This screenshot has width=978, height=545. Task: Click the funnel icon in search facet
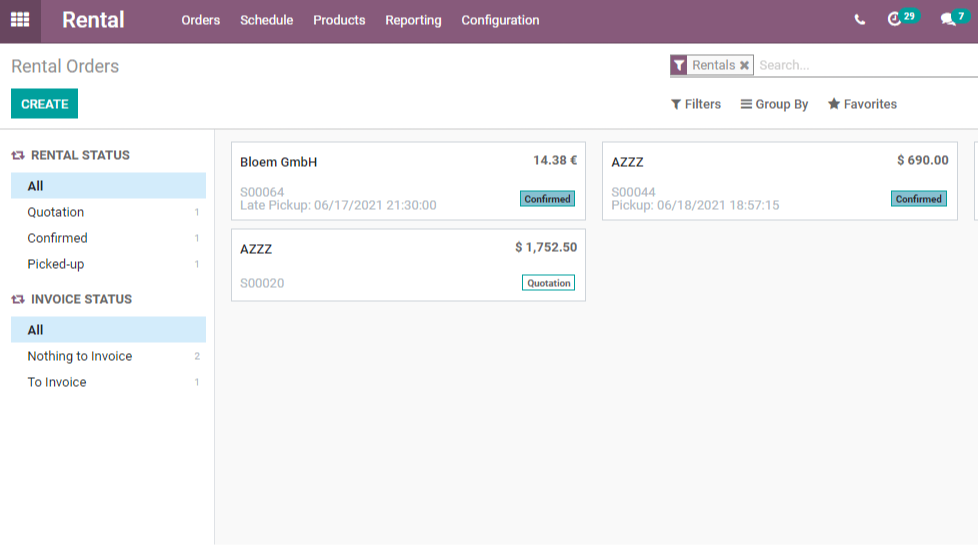pyautogui.click(x=679, y=65)
